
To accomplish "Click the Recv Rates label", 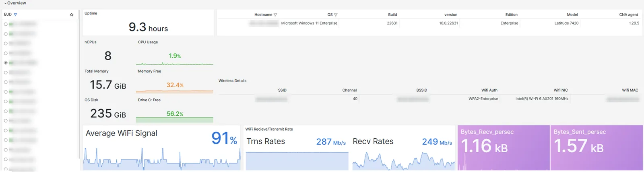I will click(373, 141).
